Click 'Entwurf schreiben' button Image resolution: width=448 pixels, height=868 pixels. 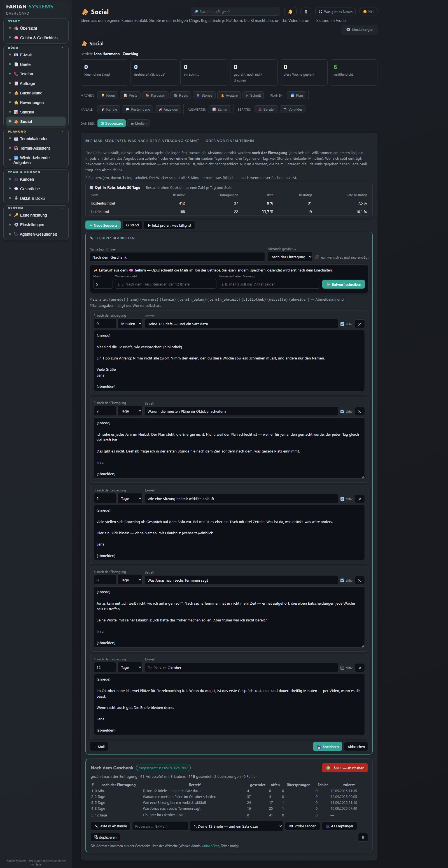pyautogui.click(x=344, y=284)
